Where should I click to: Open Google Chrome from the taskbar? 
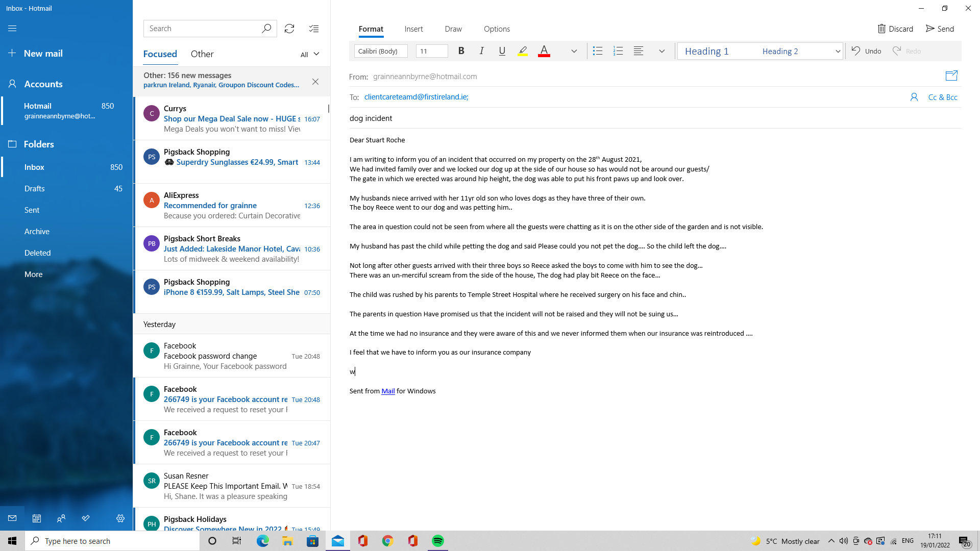coord(388,541)
